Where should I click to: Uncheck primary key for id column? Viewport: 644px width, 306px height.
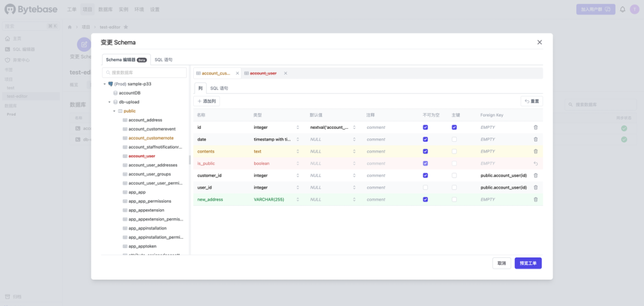pyautogui.click(x=454, y=127)
